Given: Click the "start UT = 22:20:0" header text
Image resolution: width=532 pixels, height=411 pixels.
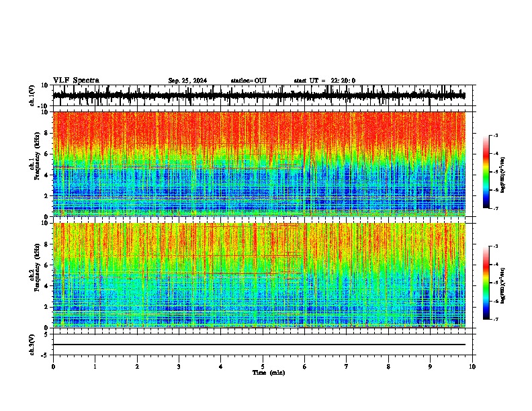Looking at the screenshot, I should coord(324,81).
